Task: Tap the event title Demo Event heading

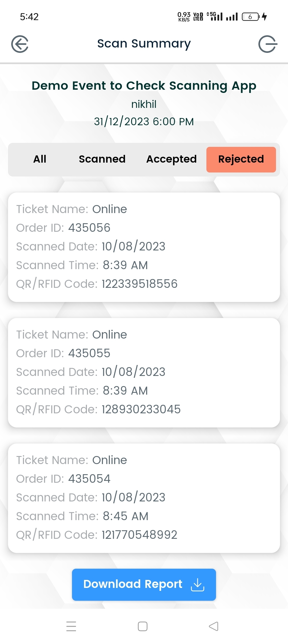Action: [144, 86]
